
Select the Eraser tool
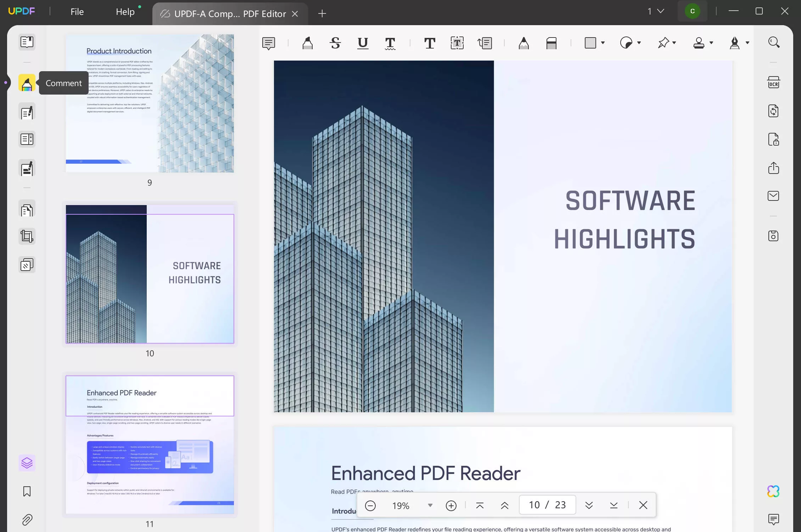[551, 43]
